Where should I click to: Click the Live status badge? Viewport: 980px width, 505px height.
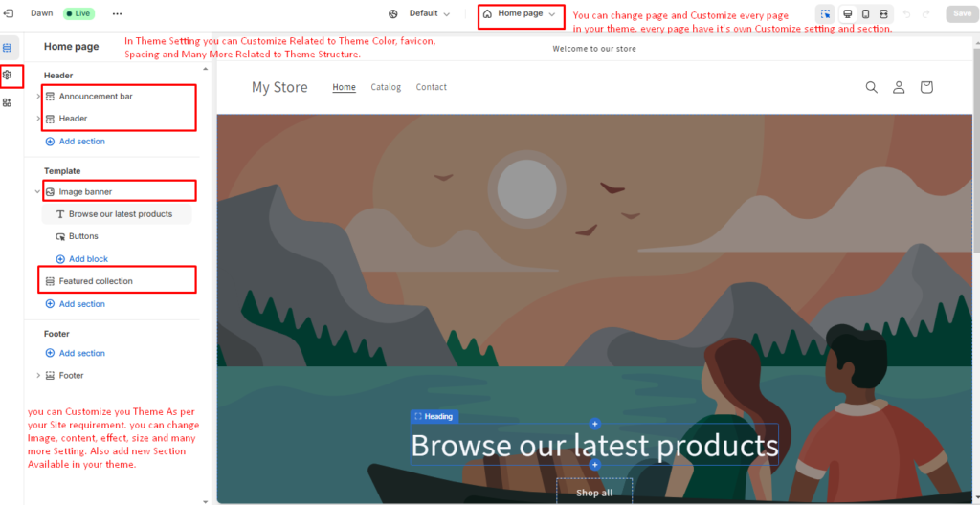point(78,13)
